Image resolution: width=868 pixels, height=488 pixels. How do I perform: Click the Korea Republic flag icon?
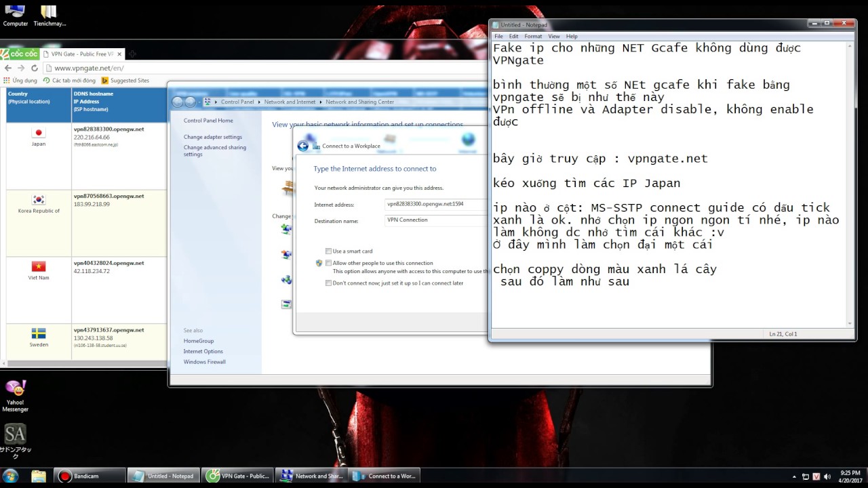pyautogui.click(x=39, y=199)
